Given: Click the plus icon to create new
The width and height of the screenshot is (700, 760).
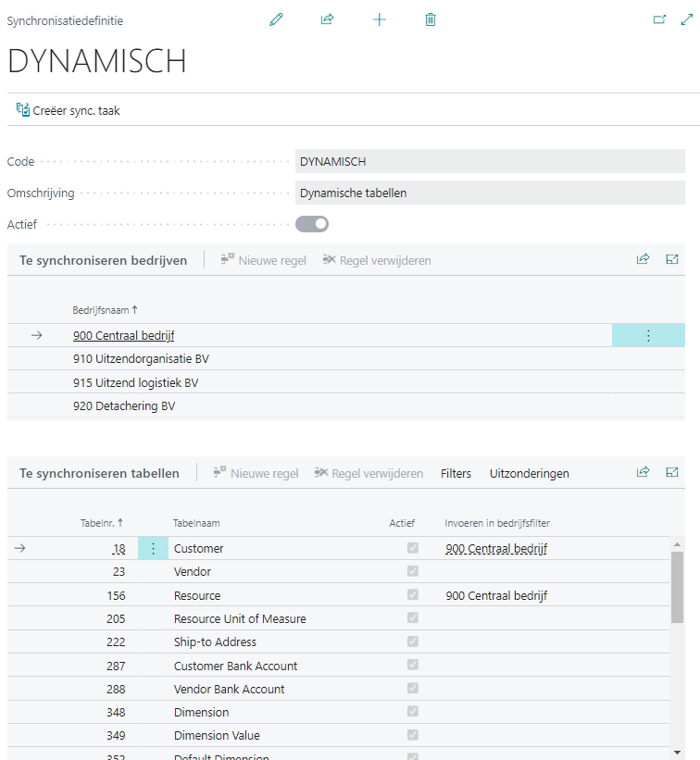Looking at the screenshot, I should [379, 19].
